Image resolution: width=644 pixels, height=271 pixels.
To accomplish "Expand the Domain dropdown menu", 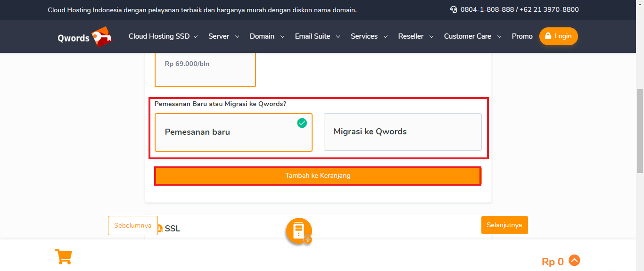I will coord(267,36).
